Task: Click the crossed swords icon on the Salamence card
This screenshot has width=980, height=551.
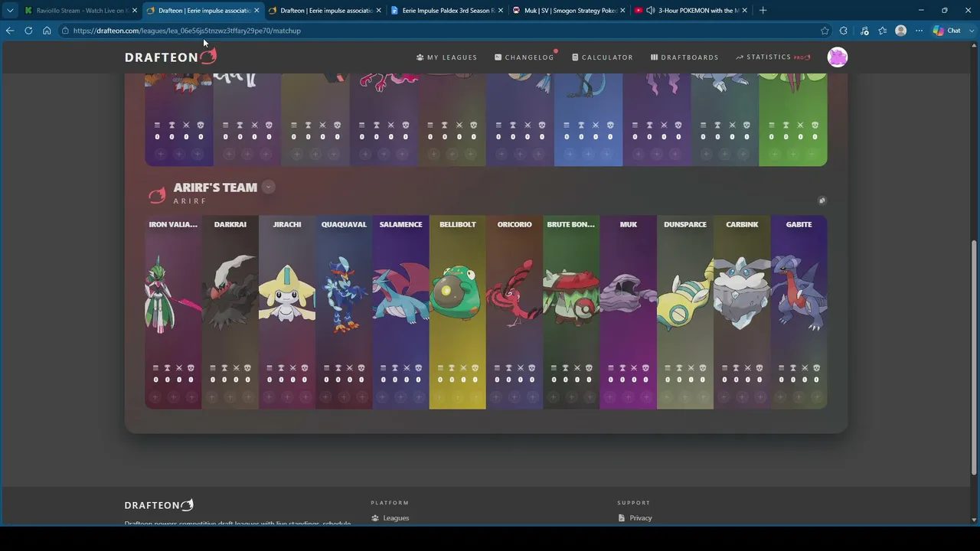Action: pyautogui.click(x=407, y=368)
